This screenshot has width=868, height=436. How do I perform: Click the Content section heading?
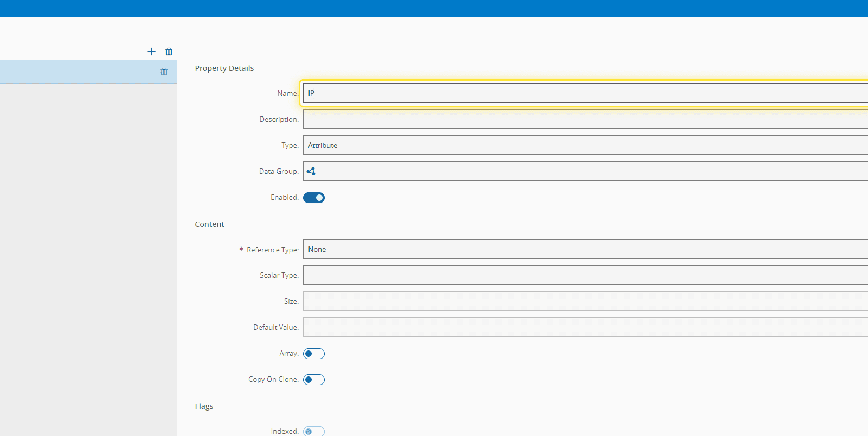(x=209, y=224)
